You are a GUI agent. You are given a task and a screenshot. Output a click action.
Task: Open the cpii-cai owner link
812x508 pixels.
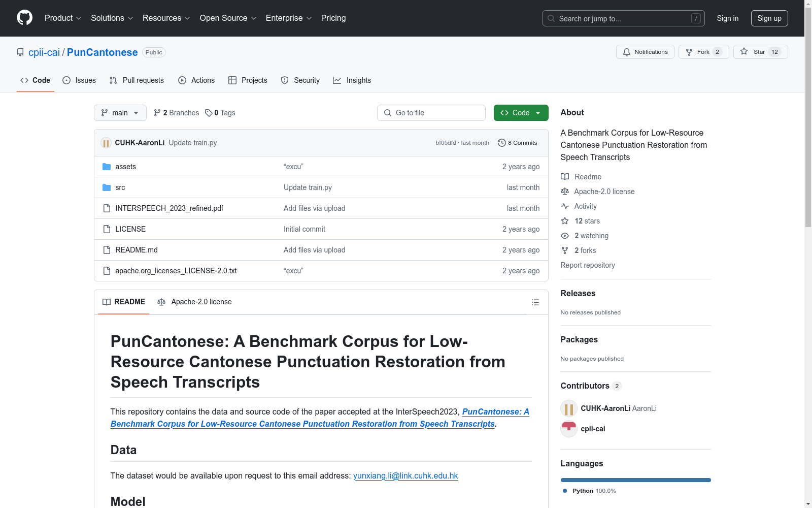click(x=44, y=52)
